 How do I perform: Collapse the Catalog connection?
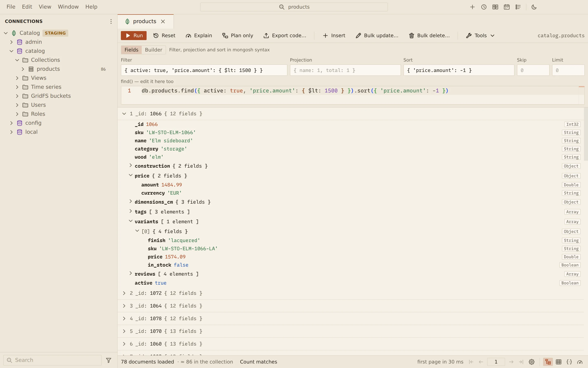point(6,33)
